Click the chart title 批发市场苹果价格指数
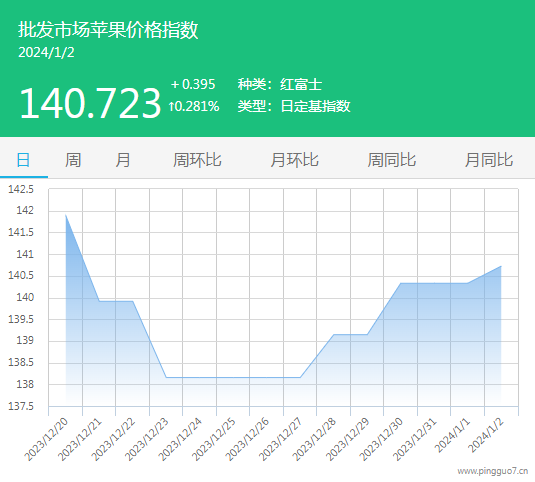Screen dimensions: 535x482 pos(108,30)
